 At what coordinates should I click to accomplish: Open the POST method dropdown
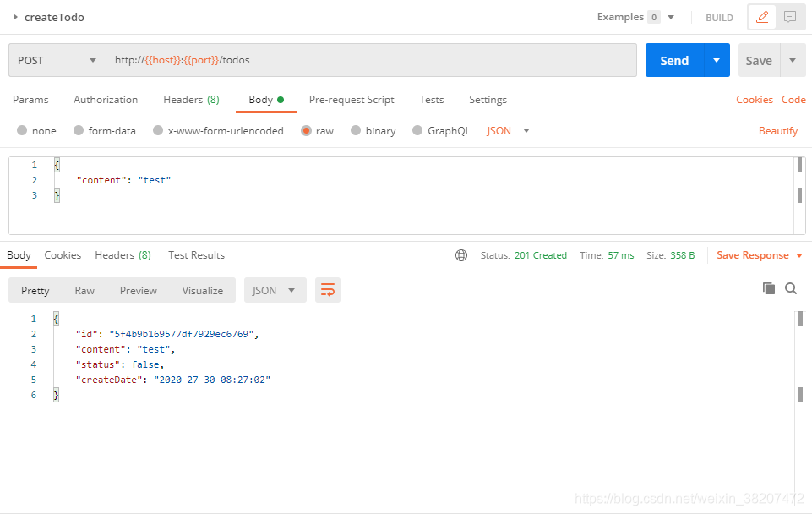click(x=57, y=60)
